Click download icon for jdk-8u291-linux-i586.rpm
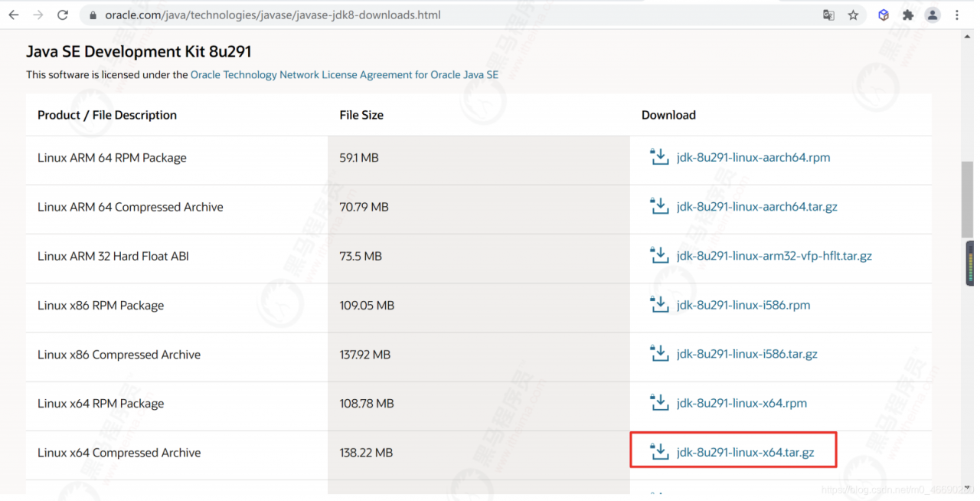Viewport: 980px width, 501px height. pyautogui.click(x=659, y=304)
